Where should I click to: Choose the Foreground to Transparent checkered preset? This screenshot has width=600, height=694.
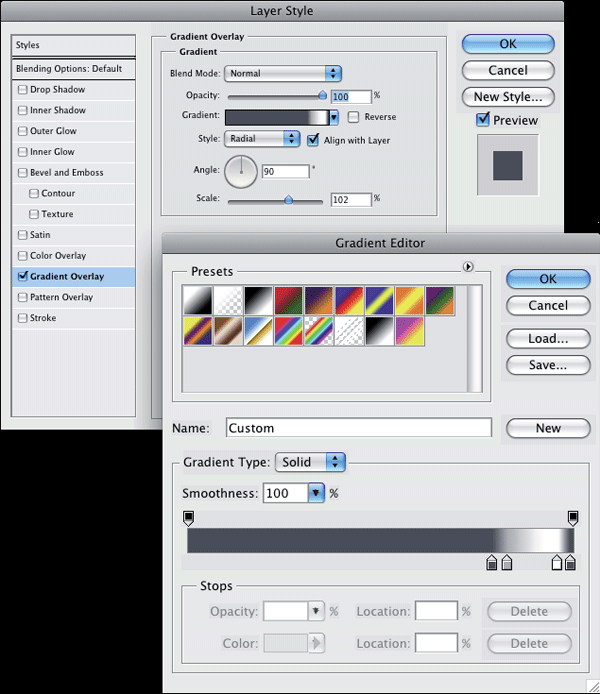click(228, 301)
